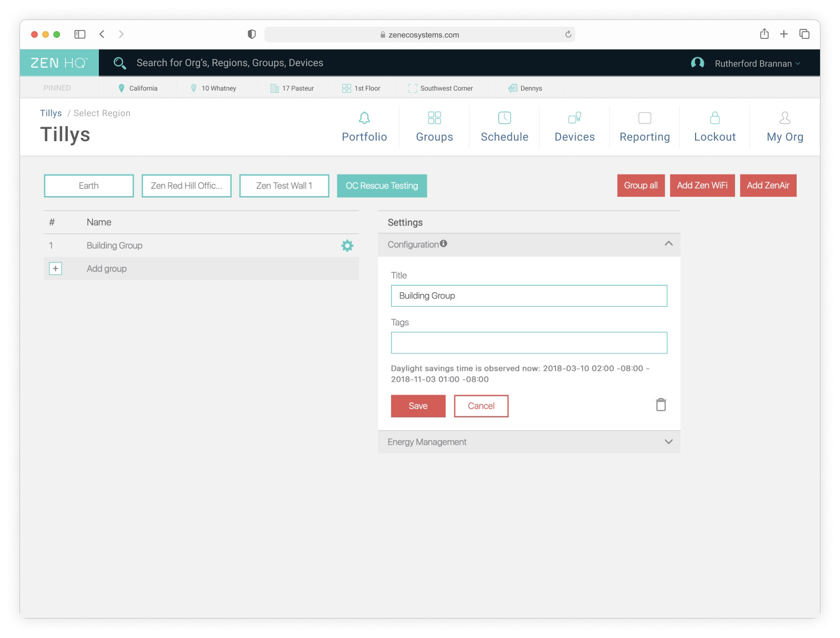Click the Name column header
Image resolution: width=840 pixels, height=638 pixels.
coord(99,222)
